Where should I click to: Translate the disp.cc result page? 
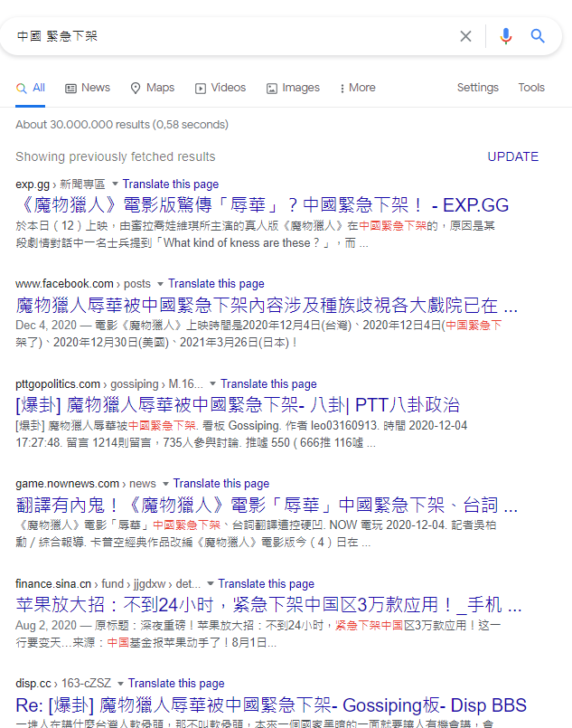tap(176, 683)
